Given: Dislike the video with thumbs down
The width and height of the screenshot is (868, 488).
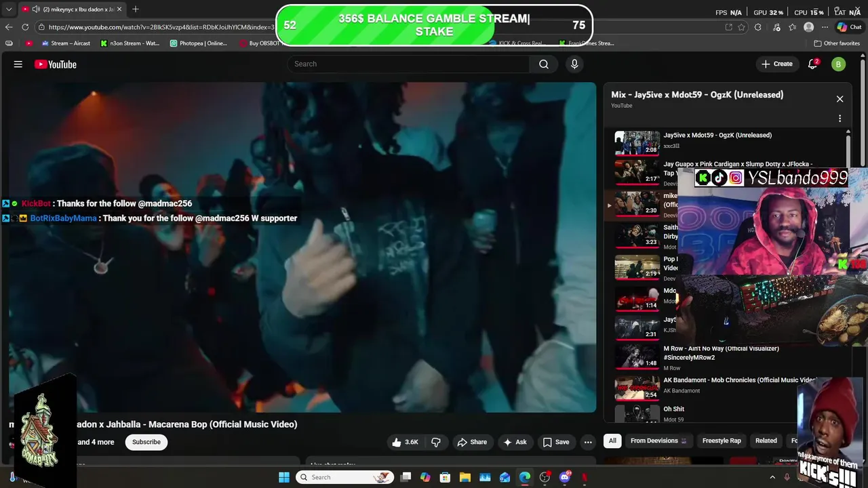Looking at the screenshot, I should click(x=436, y=442).
